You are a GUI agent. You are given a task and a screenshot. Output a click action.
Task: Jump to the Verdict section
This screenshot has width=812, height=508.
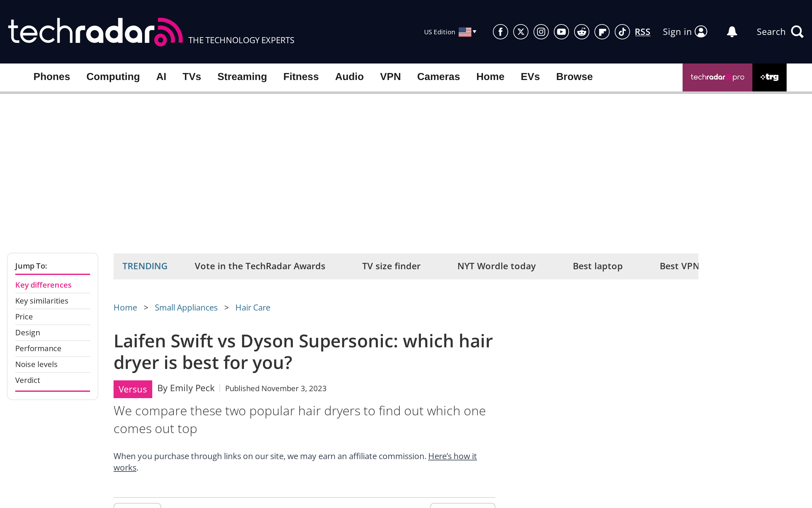pos(28,380)
